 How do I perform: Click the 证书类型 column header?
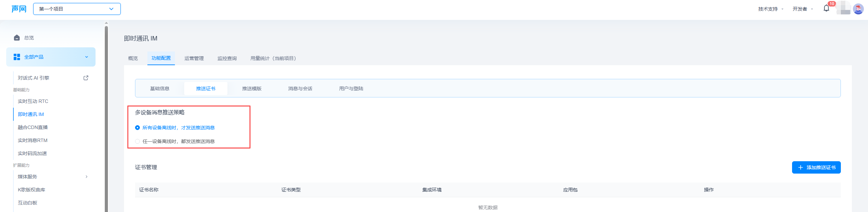(291, 190)
